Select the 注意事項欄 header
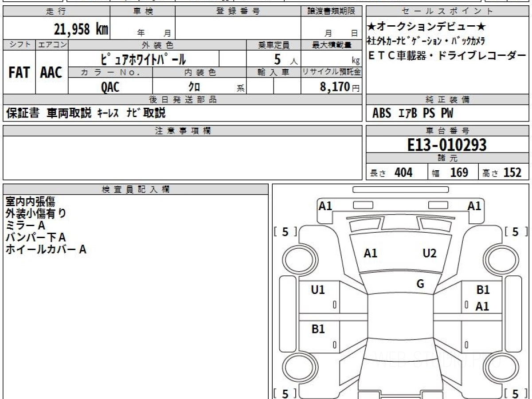 (x=183, y=131)
